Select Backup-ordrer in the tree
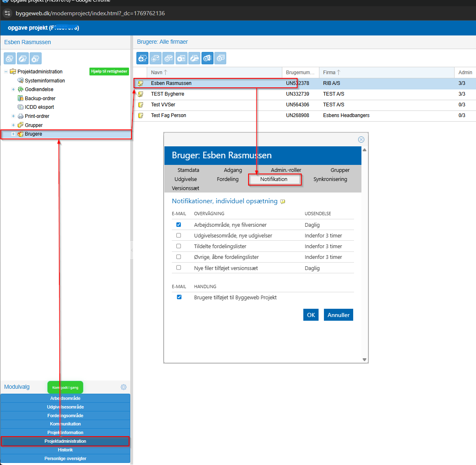The image size is (476, 465). tap(40, 99)
